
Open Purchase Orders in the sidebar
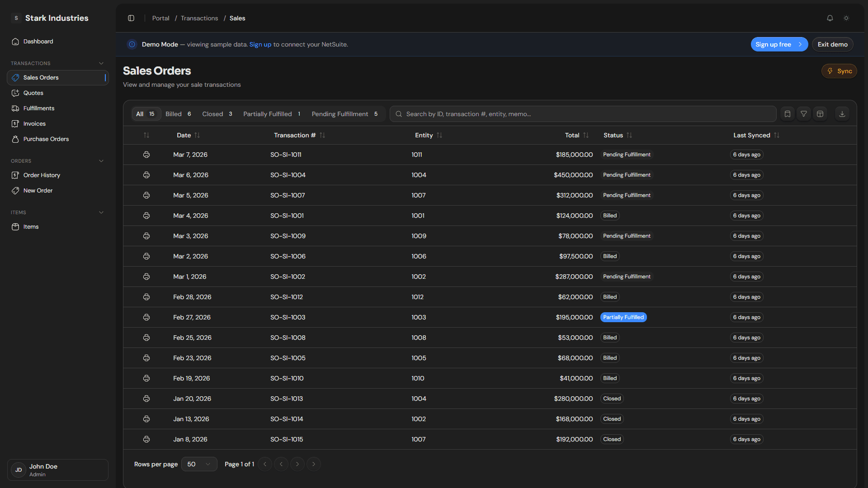46,139
